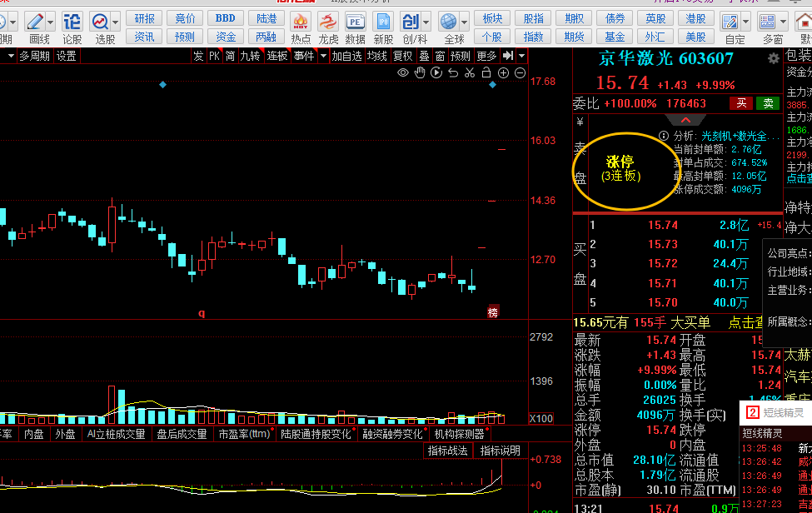Switch to the AI立桩成交量 tab
The width and height of the screenshot is (812, 513).
116,434
